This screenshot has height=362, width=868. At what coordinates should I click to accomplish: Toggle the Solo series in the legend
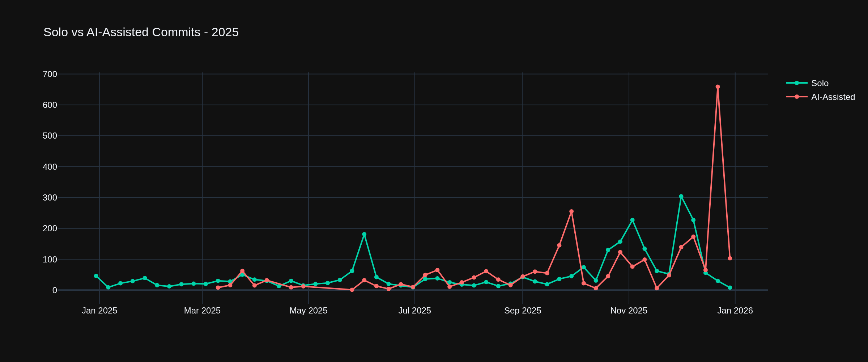[820, 83]
